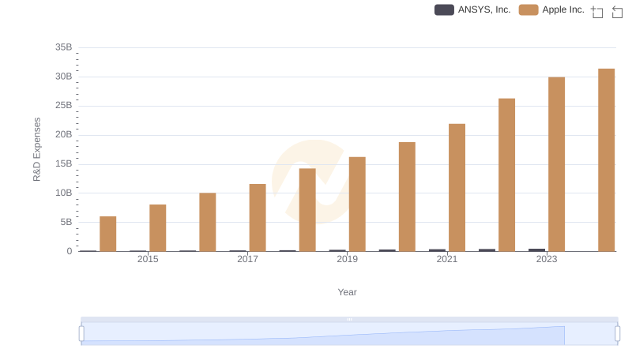The image size is (632, 364).
Task: Click Apple's tallest bar for 2024
Action: tap(606, 159)
